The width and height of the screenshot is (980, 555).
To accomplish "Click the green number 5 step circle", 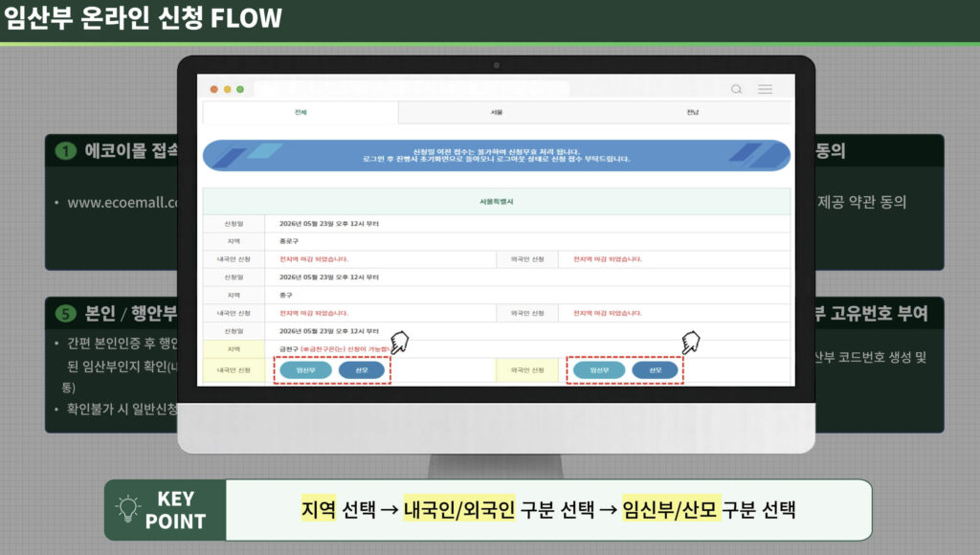I will 66,313.
